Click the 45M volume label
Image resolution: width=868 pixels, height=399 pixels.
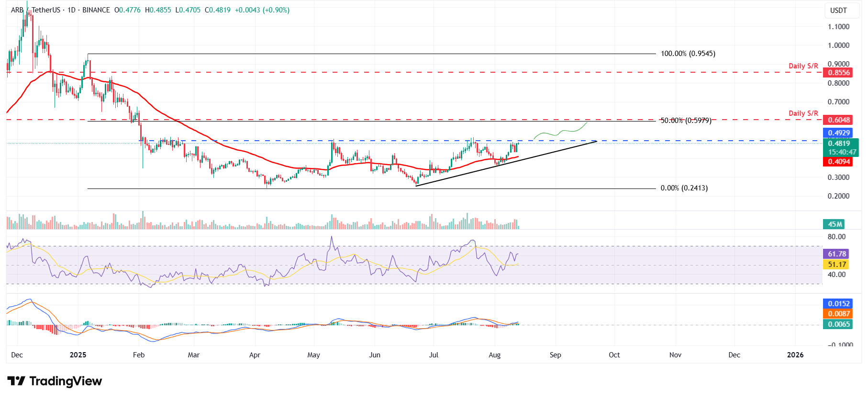point(835,224)
